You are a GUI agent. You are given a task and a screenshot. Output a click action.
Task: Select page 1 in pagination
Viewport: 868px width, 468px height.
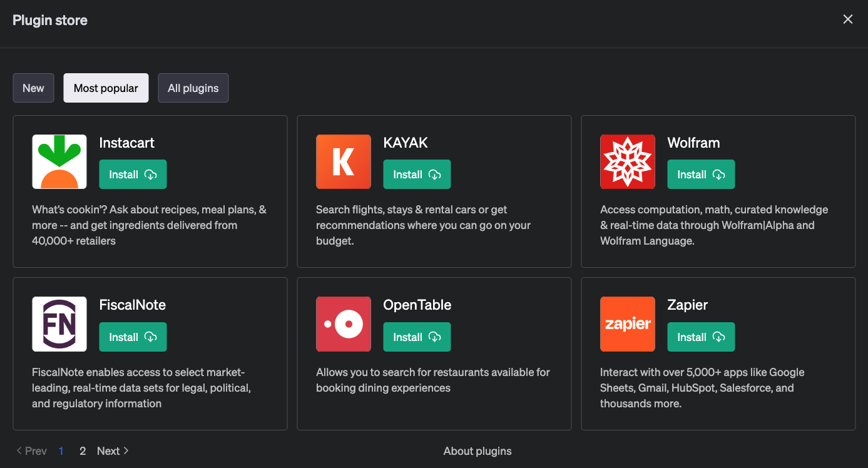click(x=61, y=451)
